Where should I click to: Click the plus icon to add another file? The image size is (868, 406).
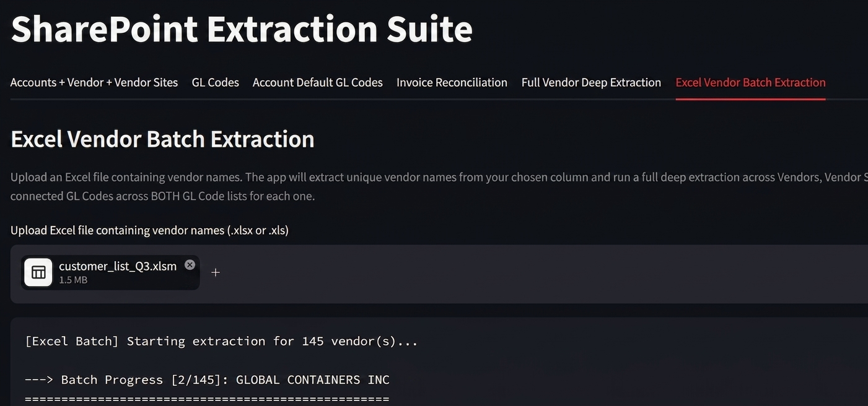click(216, 272)
